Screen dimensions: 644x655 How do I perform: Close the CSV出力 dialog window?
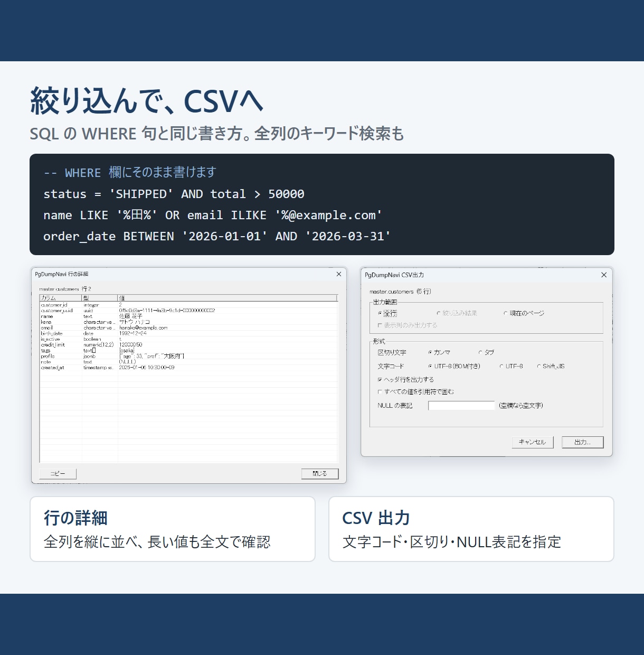(x=604, y=275)
